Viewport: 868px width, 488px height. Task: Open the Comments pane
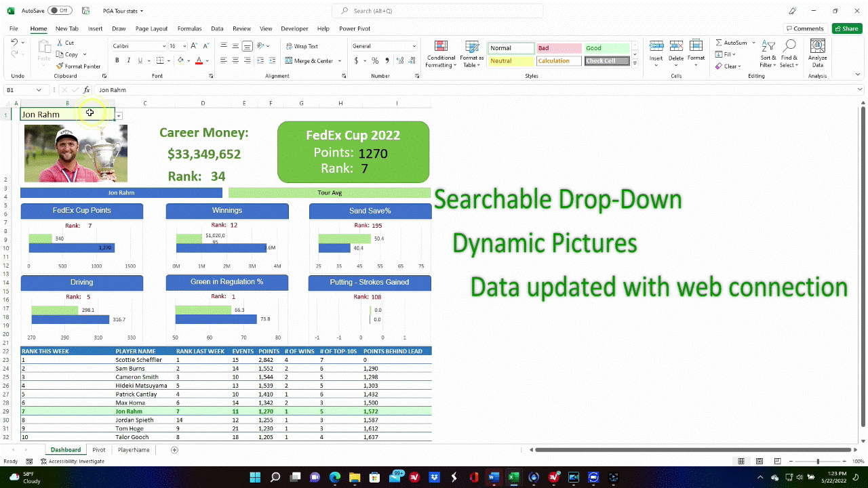click(804, 28)
